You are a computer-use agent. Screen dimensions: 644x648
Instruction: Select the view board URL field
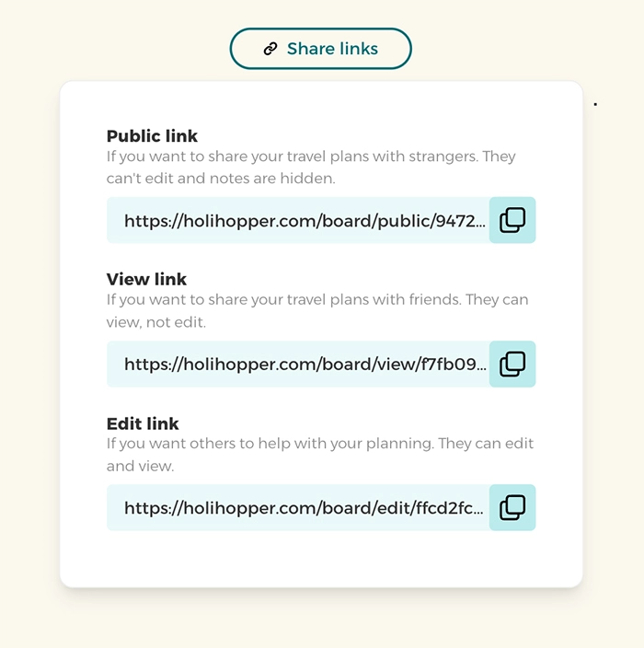[304, 364]
